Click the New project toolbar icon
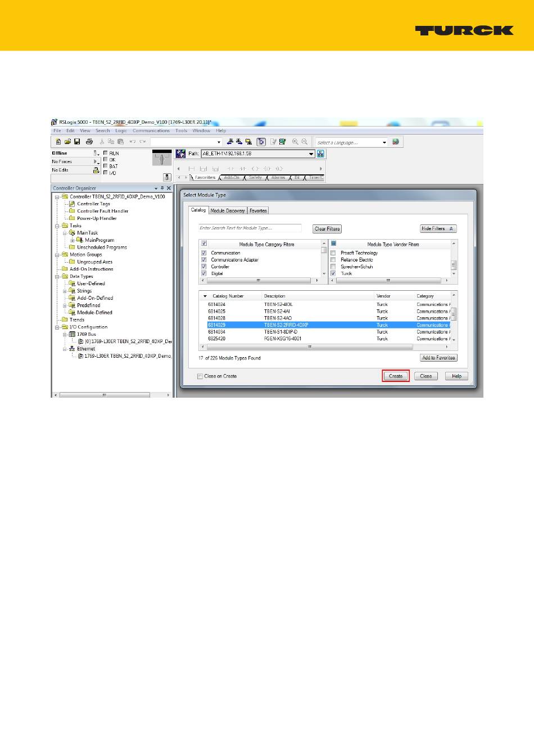Viewport: 534px width, 756px height. pos(58,142)
